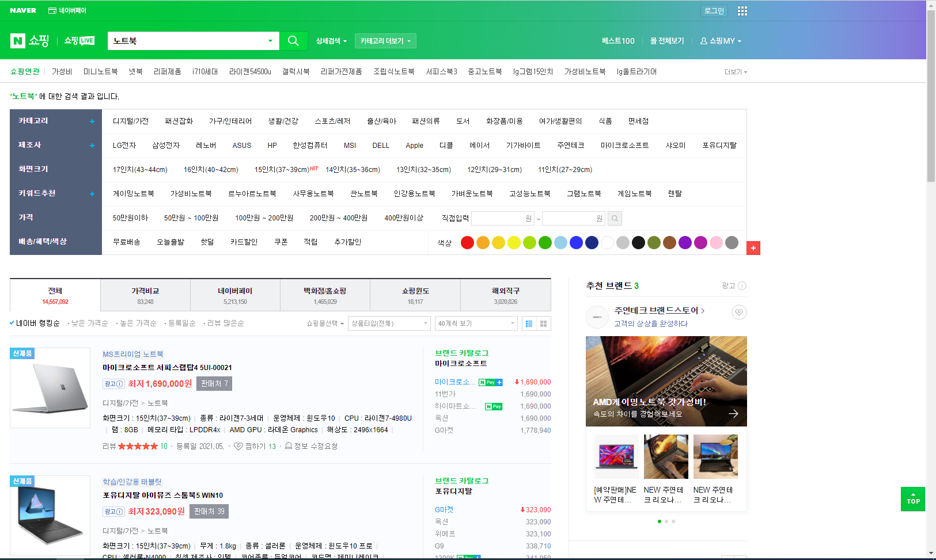The height and width of the screenshot is (560, 936).
Task: Switch to 쇼핑윈도 tab
Action: pos(415,295)
